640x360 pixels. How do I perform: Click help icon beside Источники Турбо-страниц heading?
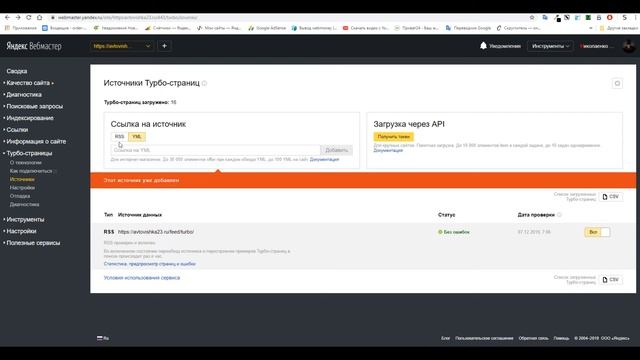pyautogui.click(x=204, y=83)
